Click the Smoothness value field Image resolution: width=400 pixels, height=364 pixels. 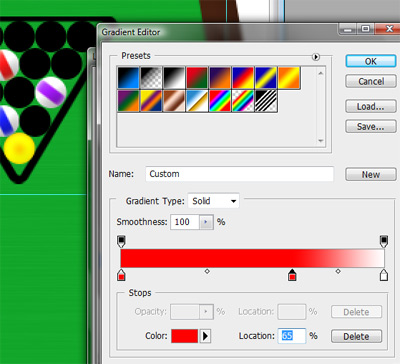(x=185, y=222)
